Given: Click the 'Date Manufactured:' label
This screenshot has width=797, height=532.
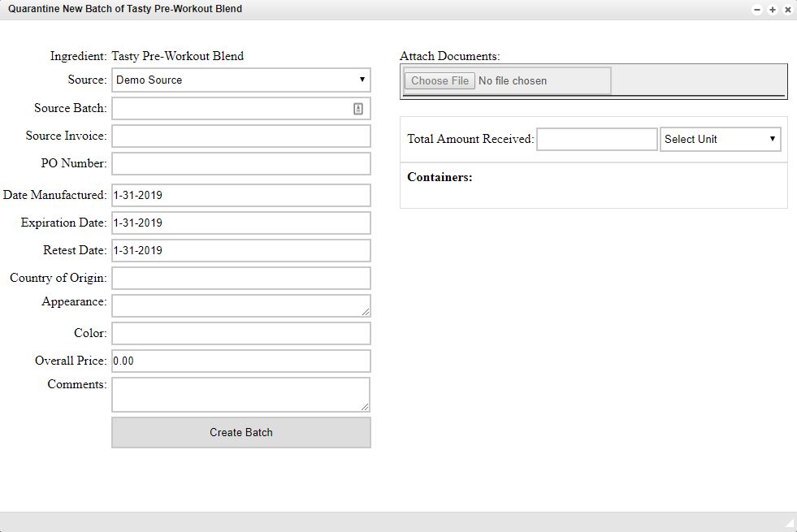Looking at the screenshot, I should click(55, 195).
